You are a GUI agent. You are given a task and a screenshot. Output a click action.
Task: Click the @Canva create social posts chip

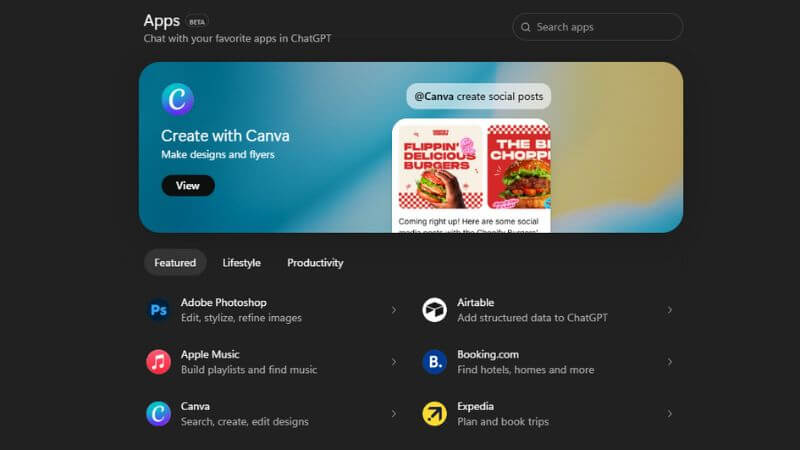click(x=479, y=96)
